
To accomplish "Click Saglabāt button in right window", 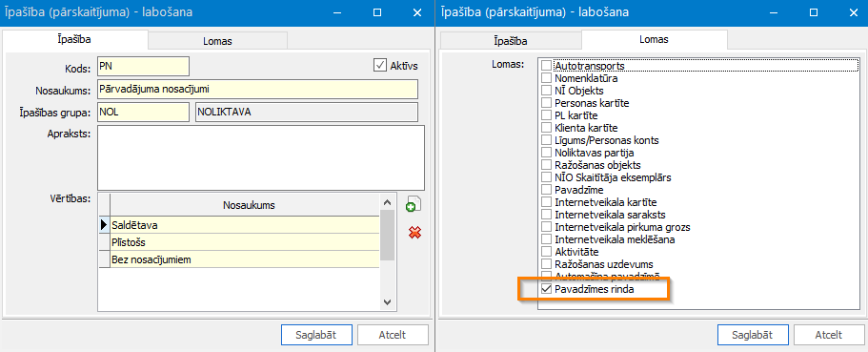I will (x=753, y=335).
